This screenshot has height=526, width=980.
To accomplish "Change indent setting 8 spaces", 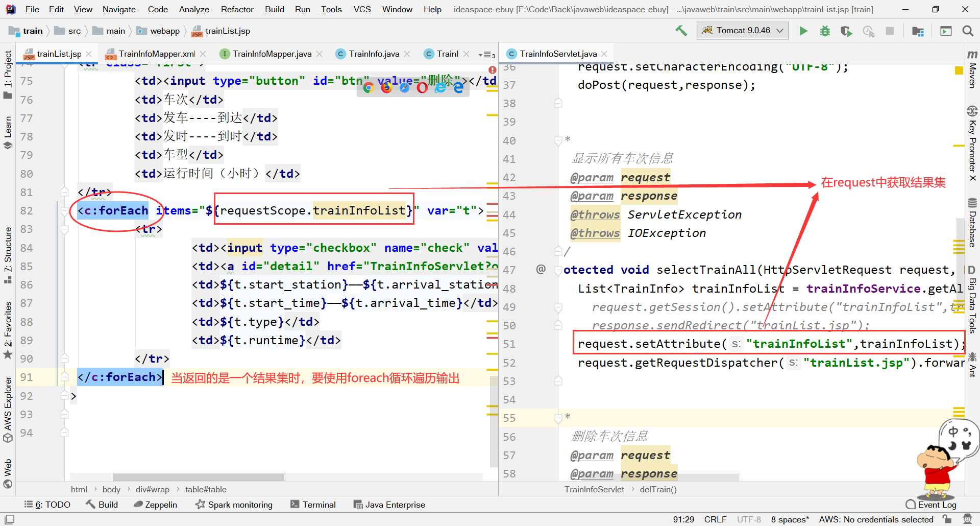I will click(x=790, y=519).
